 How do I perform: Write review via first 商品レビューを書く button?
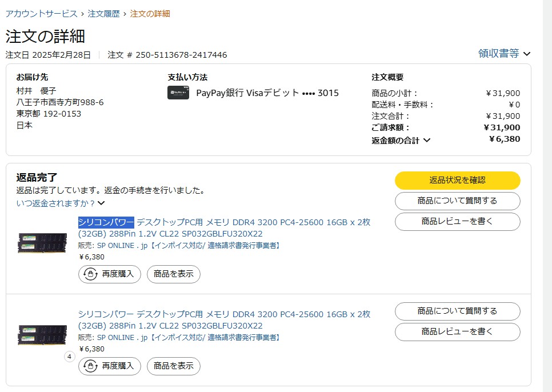click(x=457, y=221)
